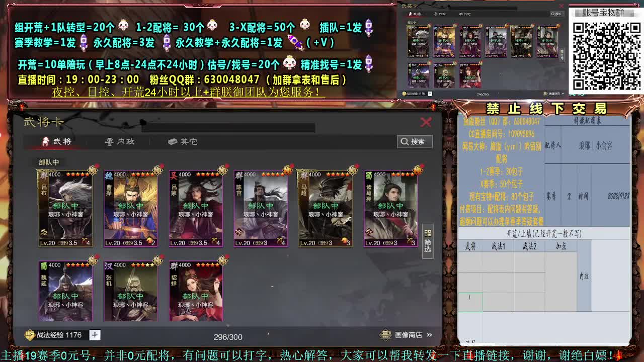
Task: Click the corner emblem badge on 貂蝉's card
Action: (x=222, y=260)
